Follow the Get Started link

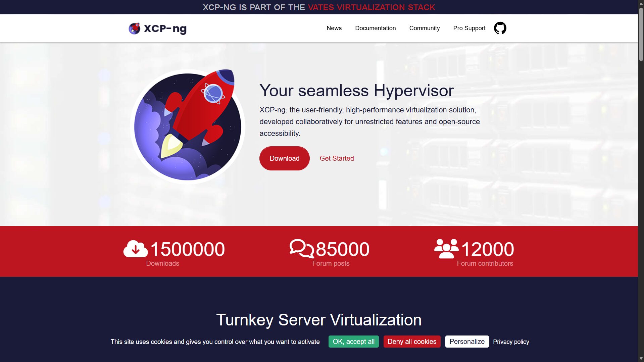(x=337, y=158)
